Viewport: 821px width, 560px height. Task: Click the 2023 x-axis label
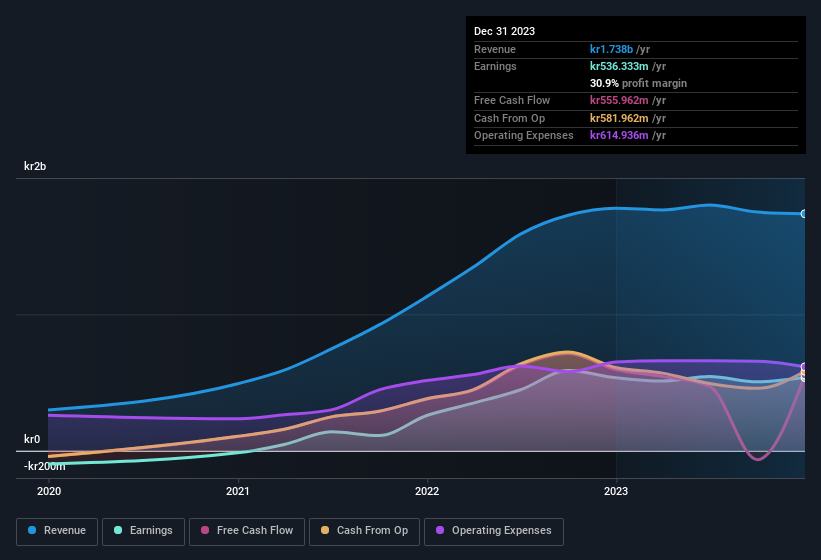click(616, 491)
